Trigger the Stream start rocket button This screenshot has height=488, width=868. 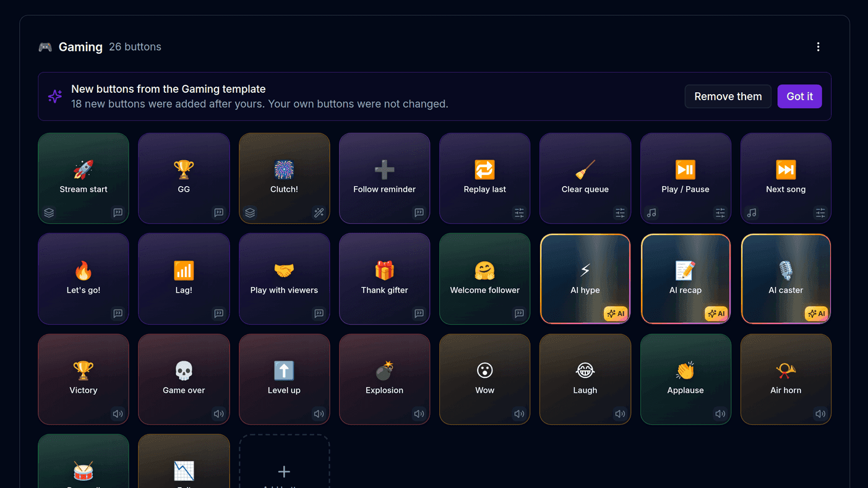click(84, 178)
